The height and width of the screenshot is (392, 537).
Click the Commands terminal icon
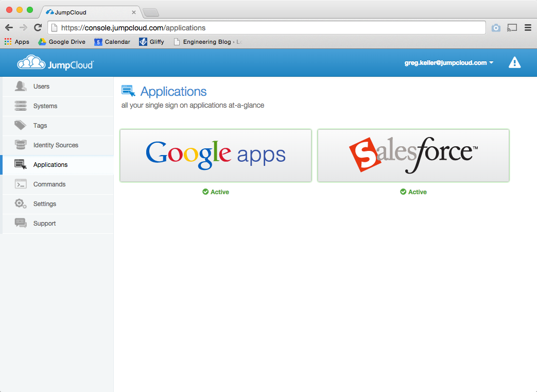(21, 184)
